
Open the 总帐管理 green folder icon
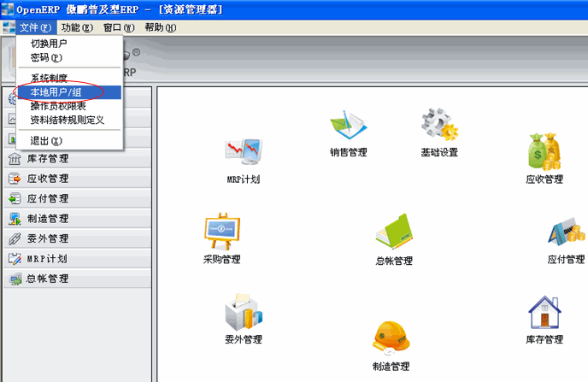[x=394, y=232]
